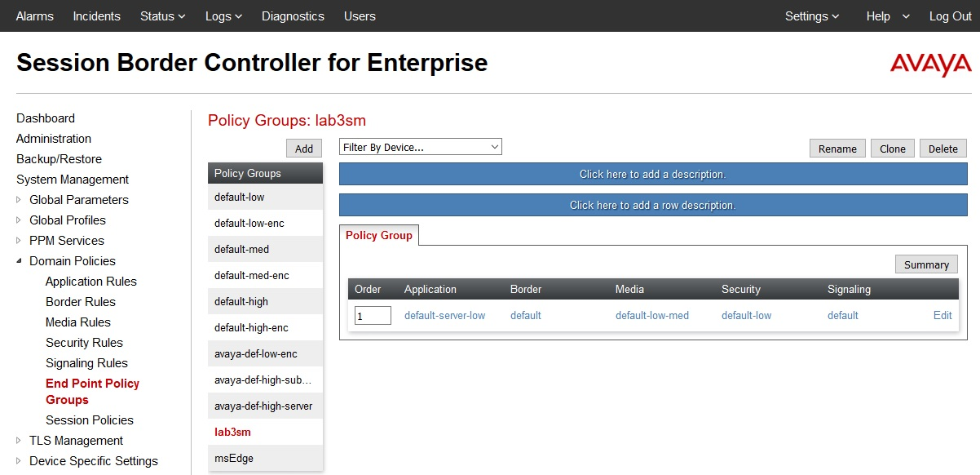This screenshot has height=475, width=980.
Task: Click the add a row description bar
Action: pyautogui.click(x=653, y=205)
